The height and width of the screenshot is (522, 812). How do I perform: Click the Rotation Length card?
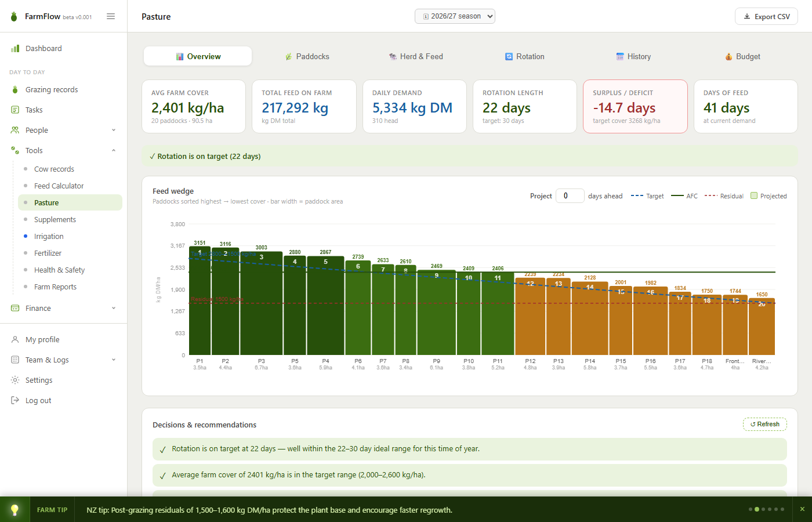525,107
